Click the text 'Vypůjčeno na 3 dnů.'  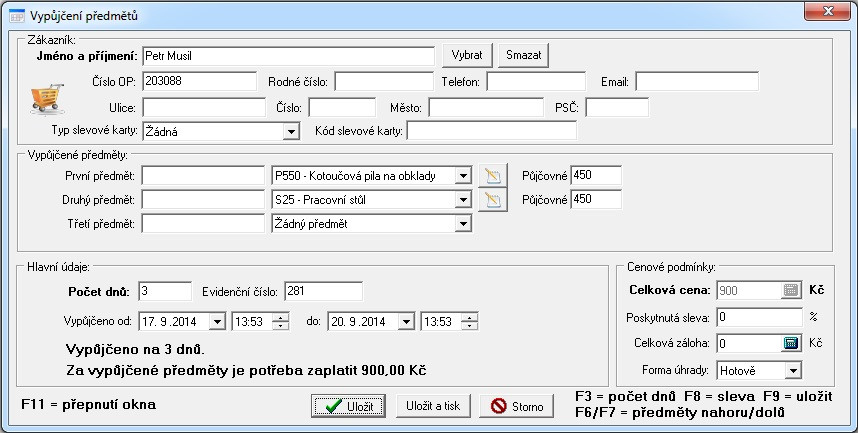pos(135,349)
